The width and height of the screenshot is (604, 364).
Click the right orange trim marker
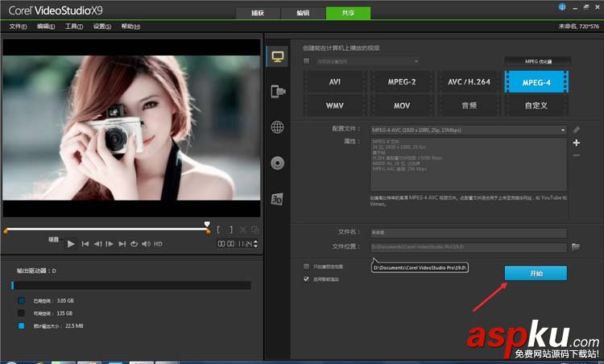(x=209, y=231)
